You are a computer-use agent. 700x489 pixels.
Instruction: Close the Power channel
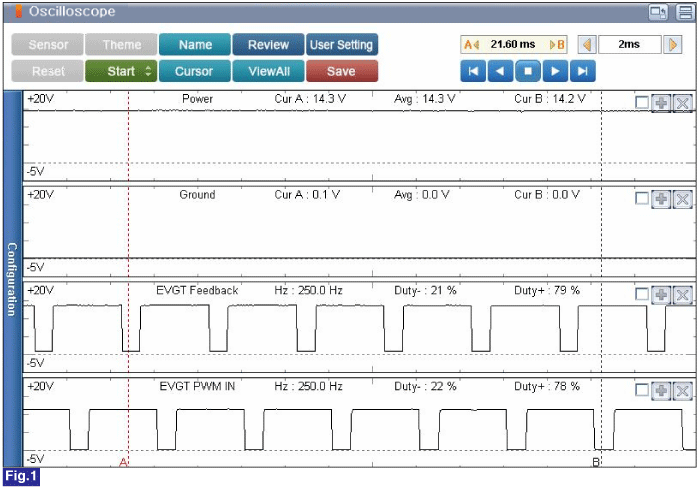point(682,103)
